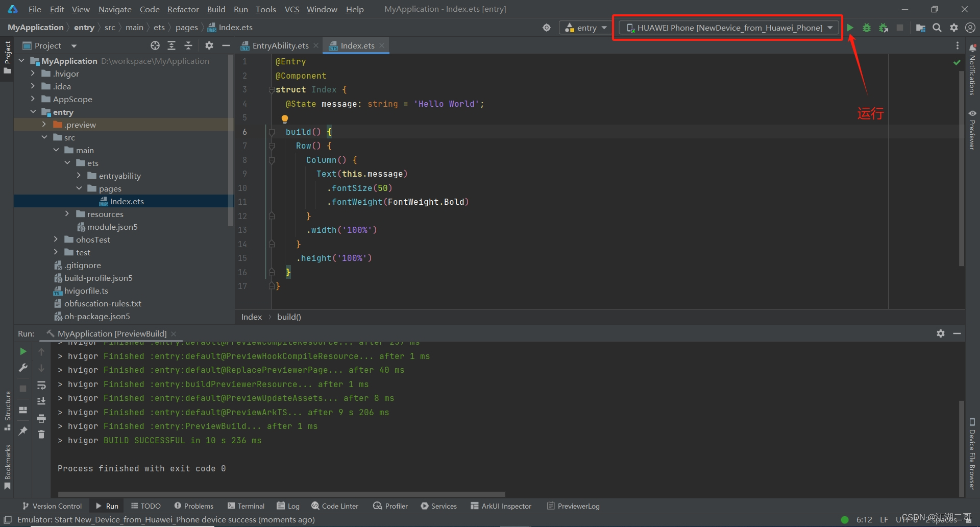Click the print icon in Run console
This screenshot has height=527, width=980.
pos(41,418)
